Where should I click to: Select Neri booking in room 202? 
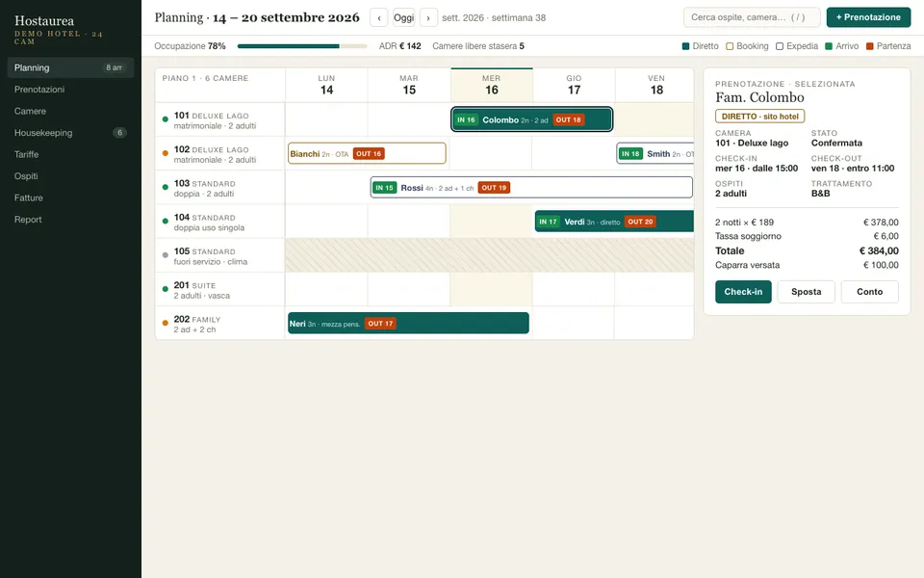point(408,324)
